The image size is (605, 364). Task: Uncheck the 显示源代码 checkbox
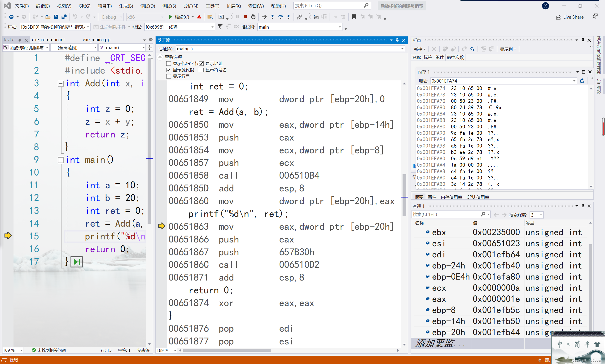point(168,70)
